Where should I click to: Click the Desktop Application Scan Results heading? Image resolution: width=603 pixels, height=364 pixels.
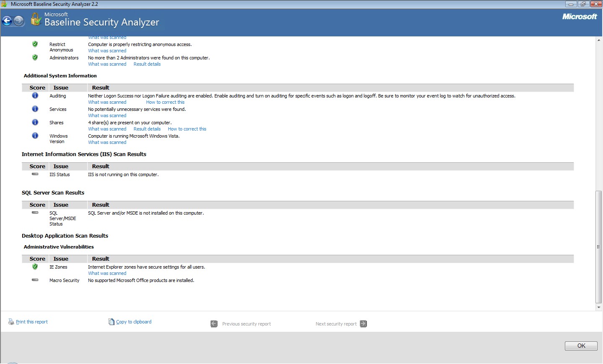65,236
